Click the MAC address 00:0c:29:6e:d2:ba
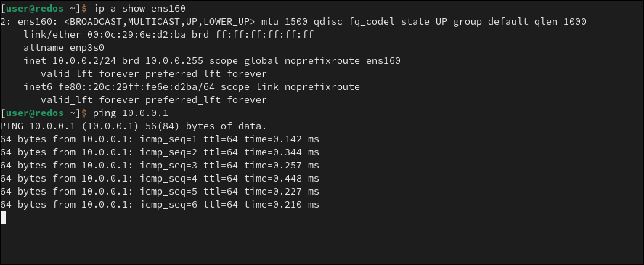Screen dimensions: 644x265 136,35
